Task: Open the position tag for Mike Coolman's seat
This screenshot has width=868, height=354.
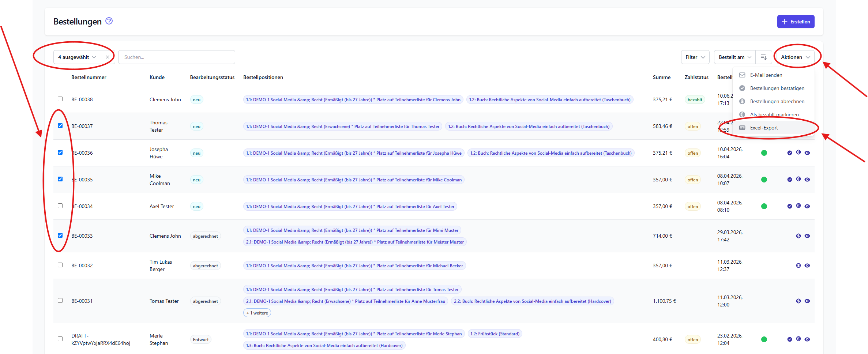Action: (x=354, y=180)
